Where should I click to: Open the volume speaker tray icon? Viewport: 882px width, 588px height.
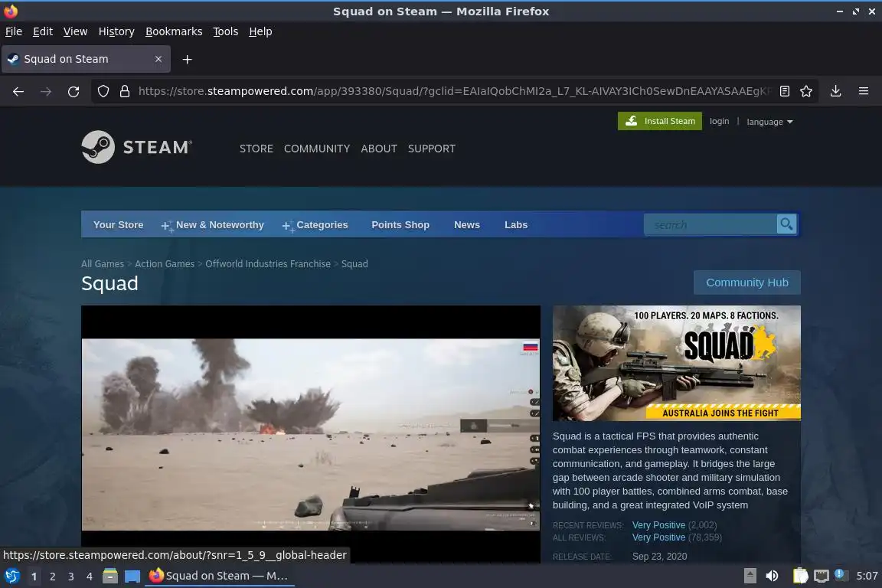pyautogui.click(x=772, y=576)
